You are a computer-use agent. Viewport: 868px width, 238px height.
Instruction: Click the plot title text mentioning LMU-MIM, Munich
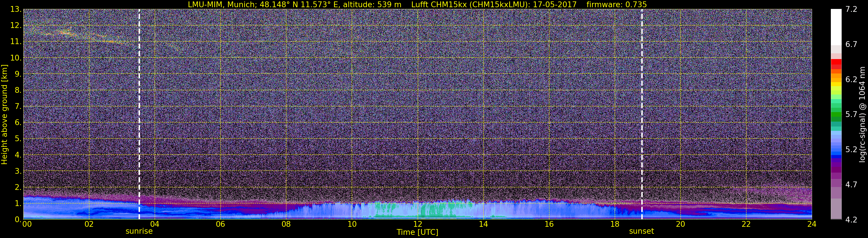click(417, 4)
